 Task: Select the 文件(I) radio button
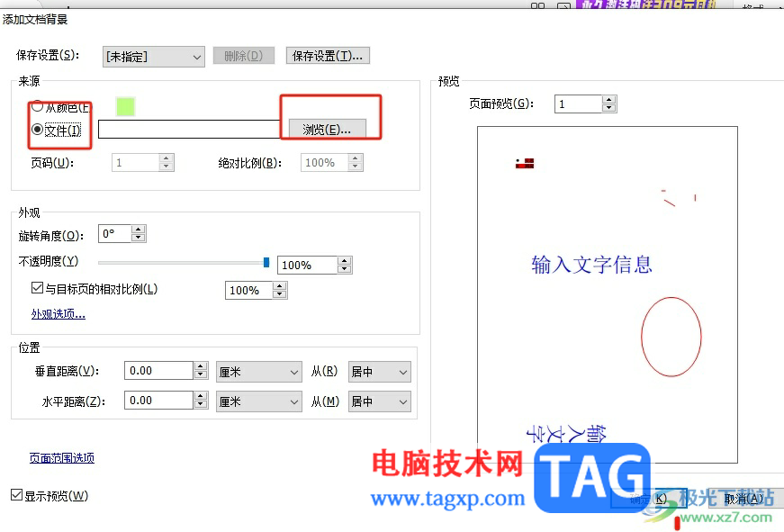point(38,130)
